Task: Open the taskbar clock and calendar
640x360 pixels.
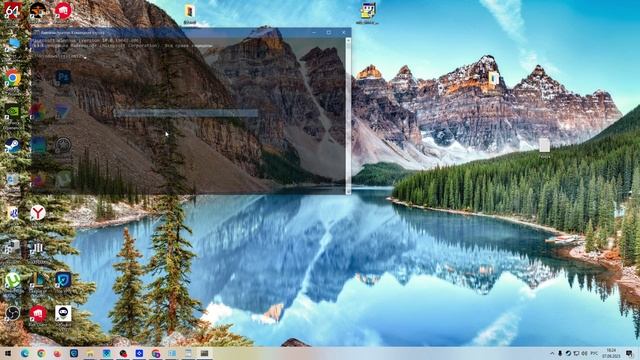Action: pos(611,353)
